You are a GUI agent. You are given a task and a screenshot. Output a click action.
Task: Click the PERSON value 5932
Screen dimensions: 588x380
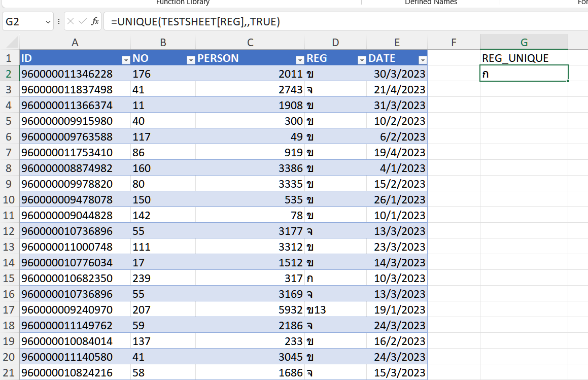coord(250,310)
